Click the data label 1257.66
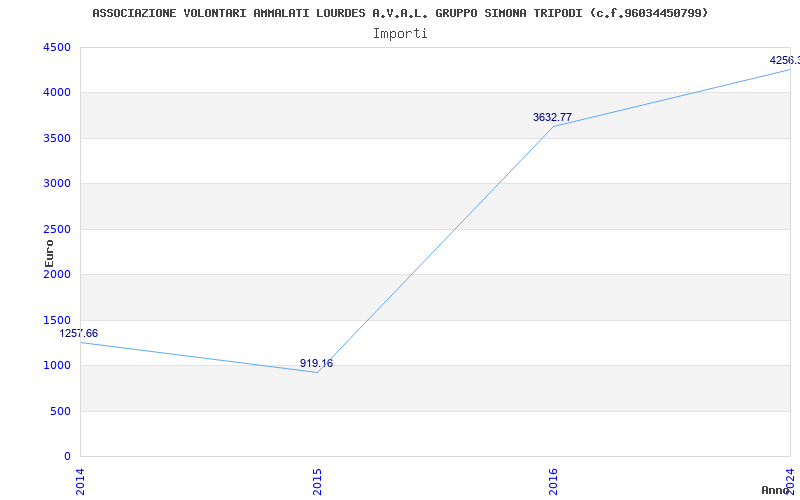Screen dimensions: 800x500 pyautogui.click(x=79, y=334)
